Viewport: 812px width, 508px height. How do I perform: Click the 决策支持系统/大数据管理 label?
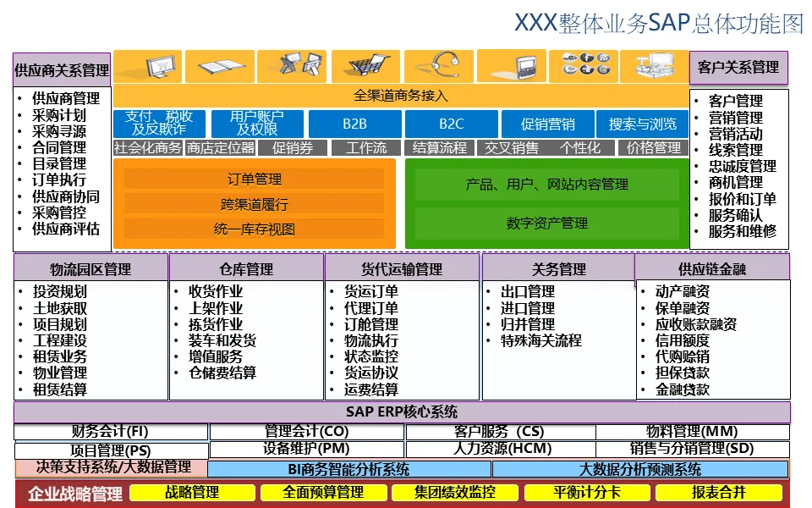coord(112,467)
